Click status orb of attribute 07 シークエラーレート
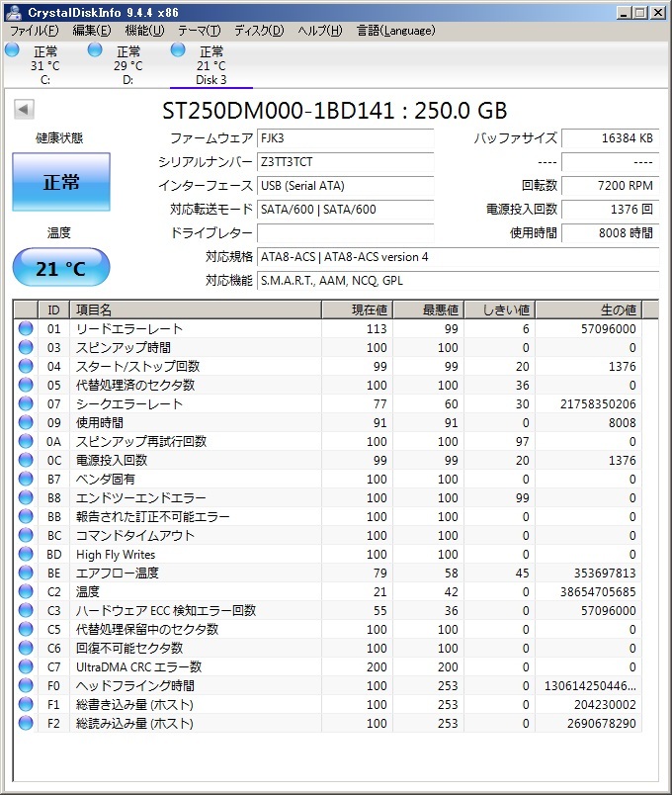Image resolution: width=672 pixels, height=795 pixels. click(26, 403)
